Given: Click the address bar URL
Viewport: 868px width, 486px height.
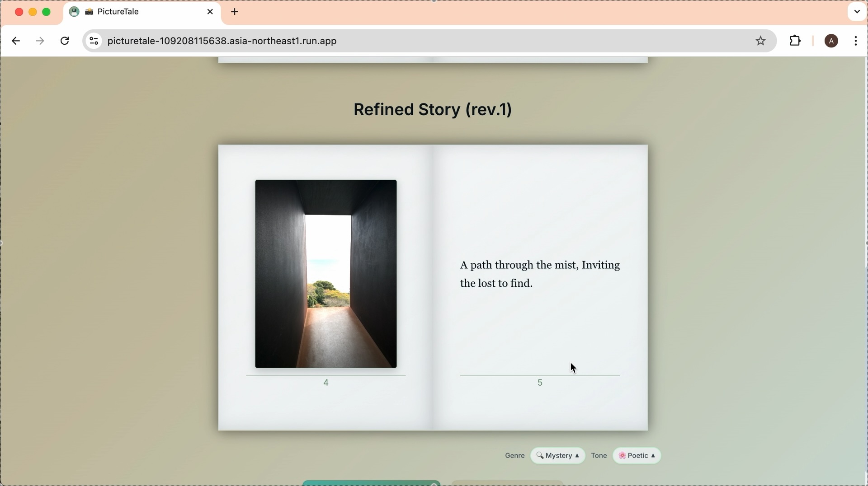Looking at the screenshot, I should click(222, 41).
